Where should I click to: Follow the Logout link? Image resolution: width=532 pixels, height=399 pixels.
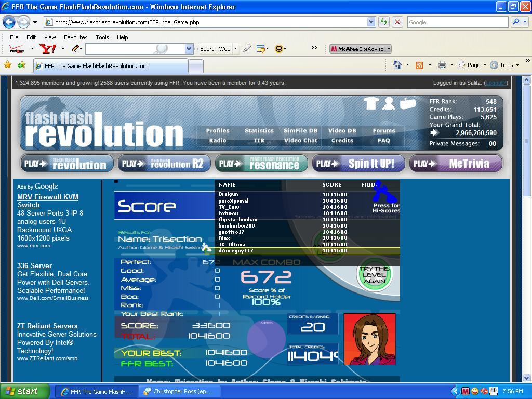coord(496,83)
